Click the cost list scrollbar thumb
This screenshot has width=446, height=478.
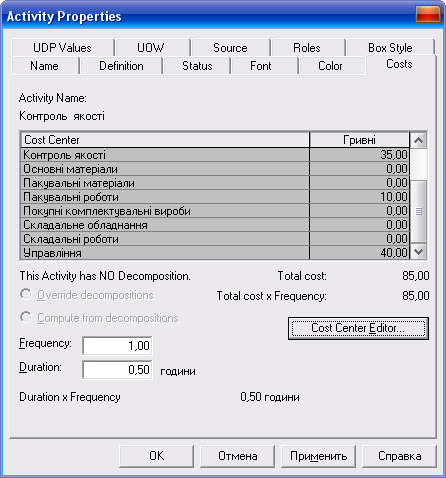418,211
